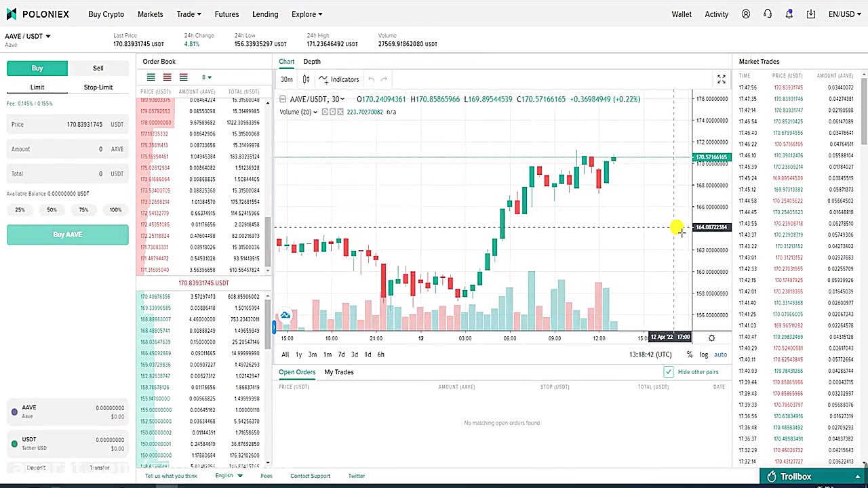Click the chart cloud snapshot icon
868x488 pixels.
pos(285,315)
